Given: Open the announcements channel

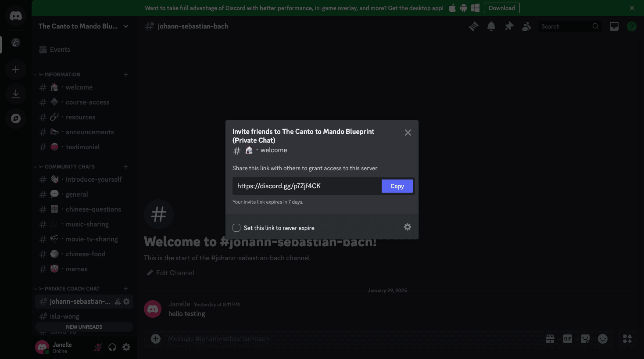Looking at the screenshot, I should click(84, 132).
